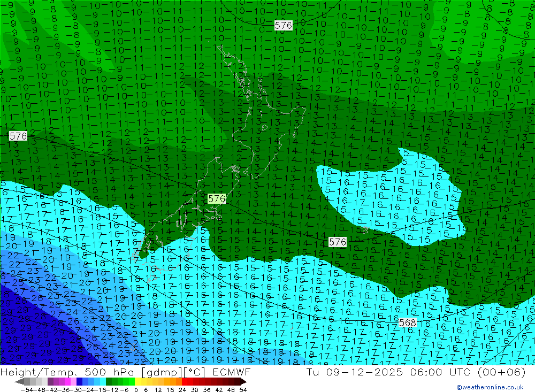Select the 568 contour height label
This screenshot has width=535, height=392.
[x=407, y=322]
